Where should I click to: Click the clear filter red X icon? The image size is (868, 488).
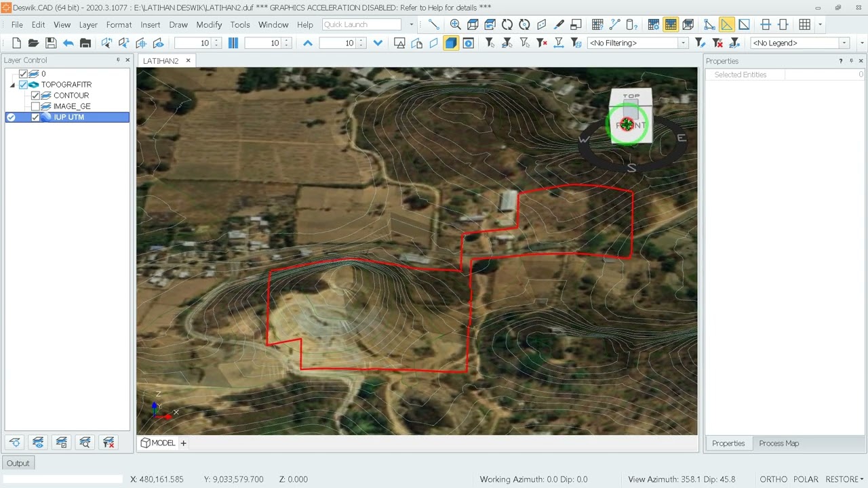[x=541, y=43]
